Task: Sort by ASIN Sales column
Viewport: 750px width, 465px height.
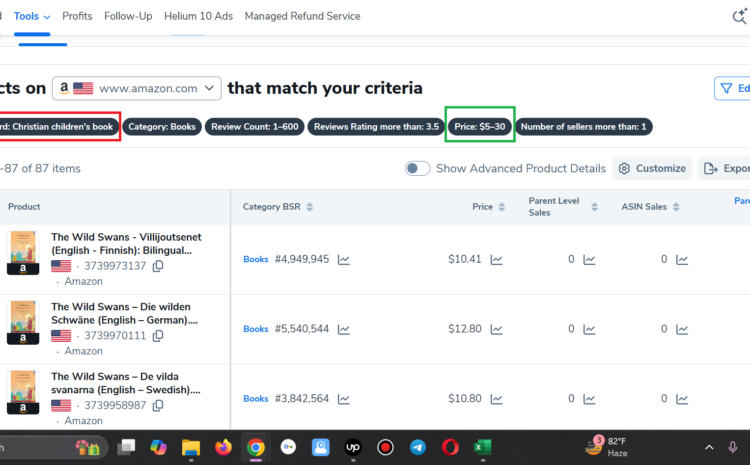Action: click(676, 207)
